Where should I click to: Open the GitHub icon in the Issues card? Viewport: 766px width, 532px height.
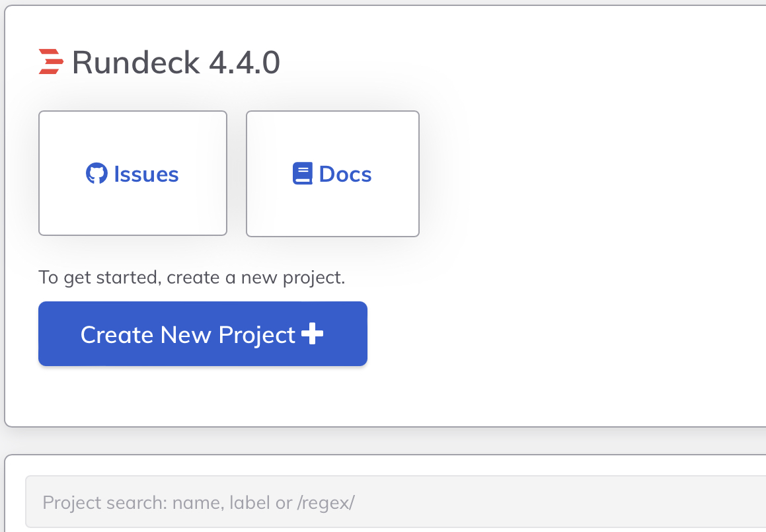click(x=98, y=173)
